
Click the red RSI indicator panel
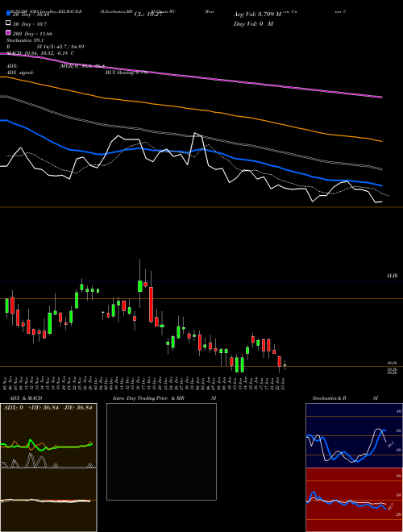354,500
